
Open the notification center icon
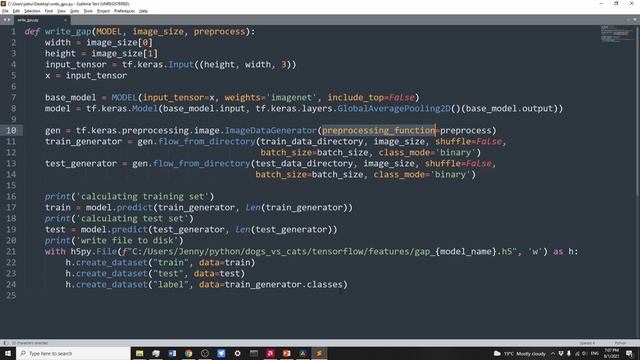coord(629,353)
